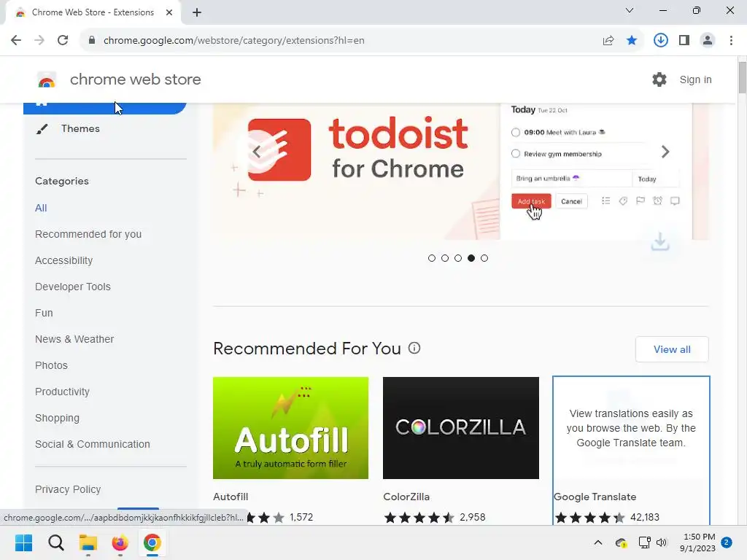Open Themes in the sidebar
The image size is (747, 560).
(x=80, y=128)
